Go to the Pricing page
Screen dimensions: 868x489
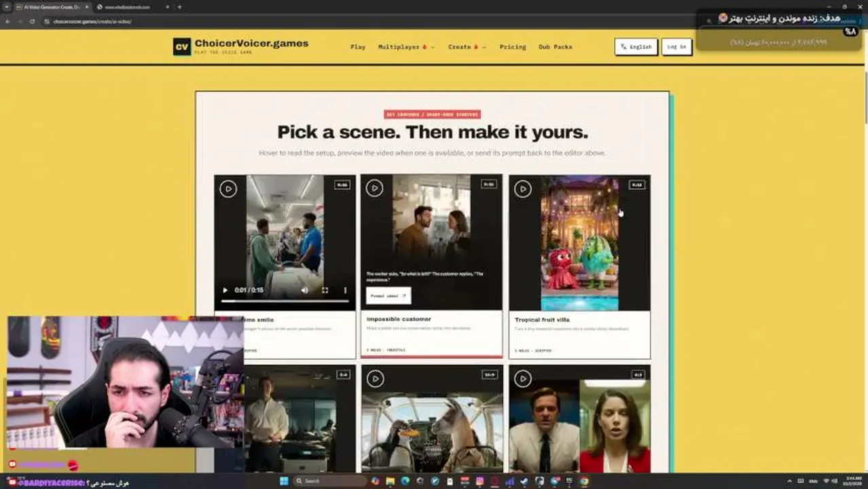pos(513,47)
